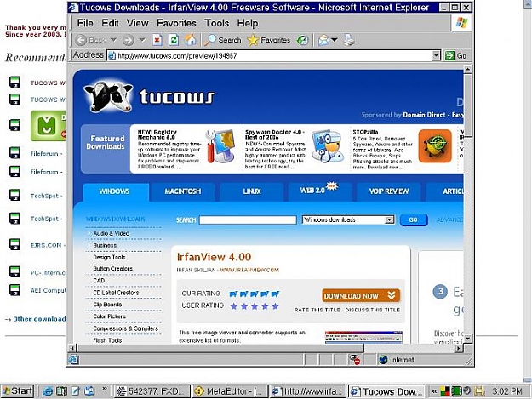Click Other download link in background page
The width and height of the screenshot is (532, 399).
click(39, 319)
